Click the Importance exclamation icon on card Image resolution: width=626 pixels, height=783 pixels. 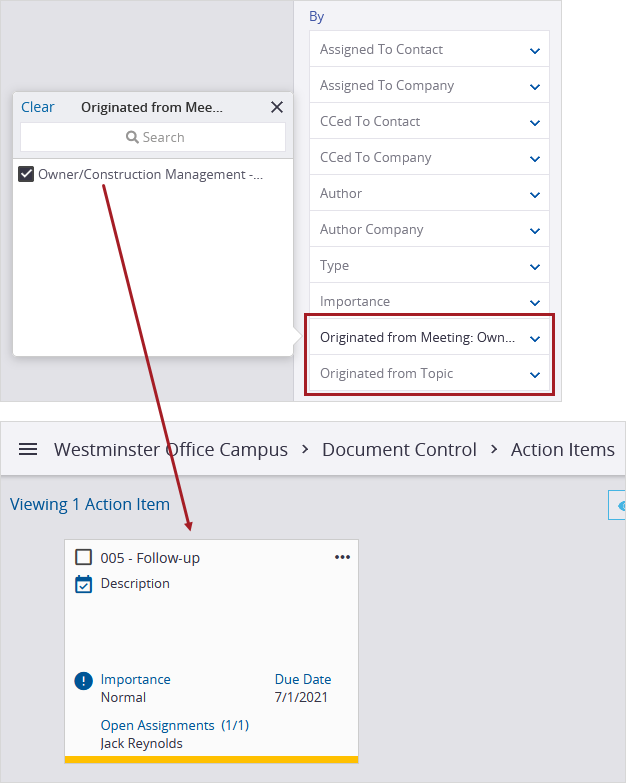point(83,681)
